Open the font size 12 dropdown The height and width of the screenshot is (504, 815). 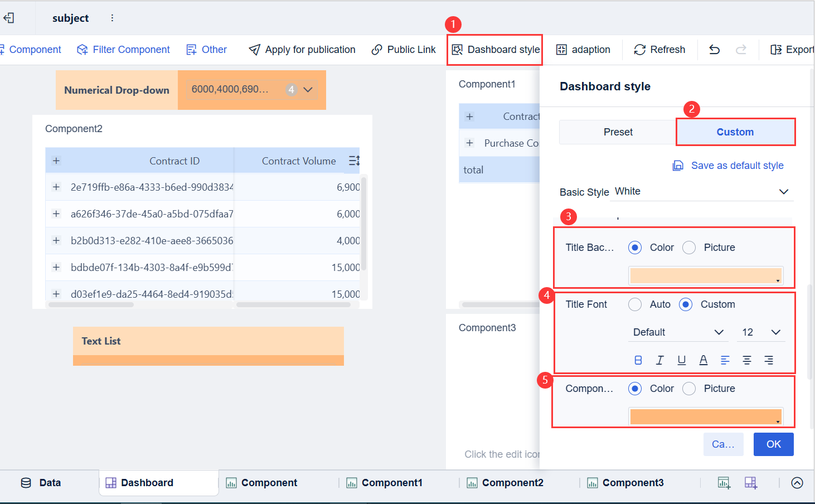[x=761, y=332]
